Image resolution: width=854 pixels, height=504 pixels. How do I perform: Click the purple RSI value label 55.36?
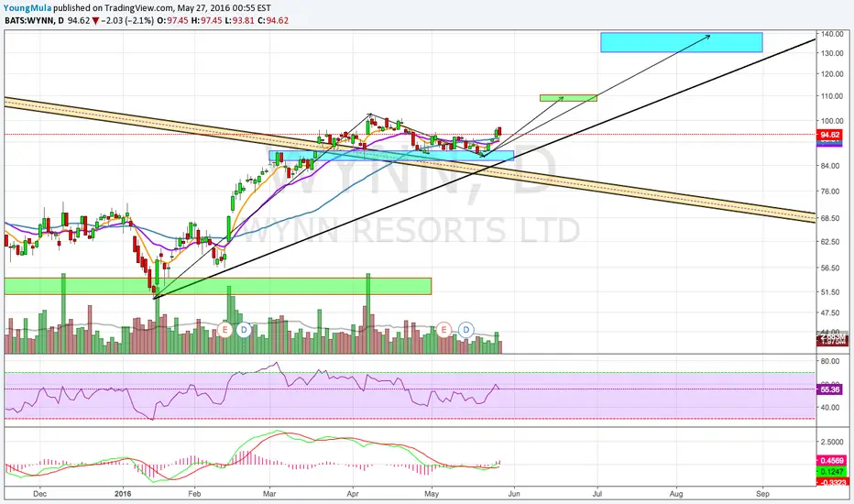830,389
